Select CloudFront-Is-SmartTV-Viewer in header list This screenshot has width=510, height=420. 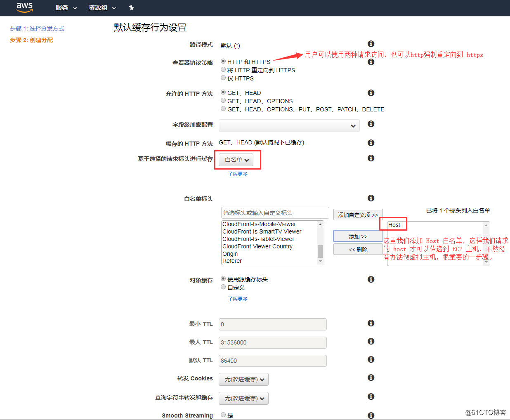[x=269, y=231]
